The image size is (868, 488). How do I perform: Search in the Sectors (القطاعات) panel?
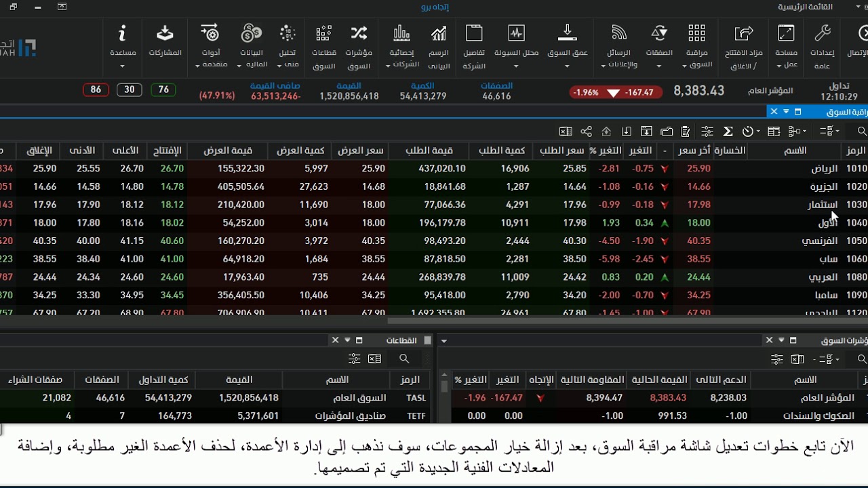404,359
